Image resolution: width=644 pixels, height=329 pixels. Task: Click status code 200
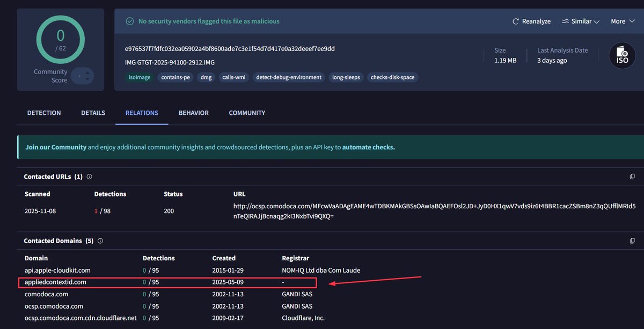(x=169, y=211)
